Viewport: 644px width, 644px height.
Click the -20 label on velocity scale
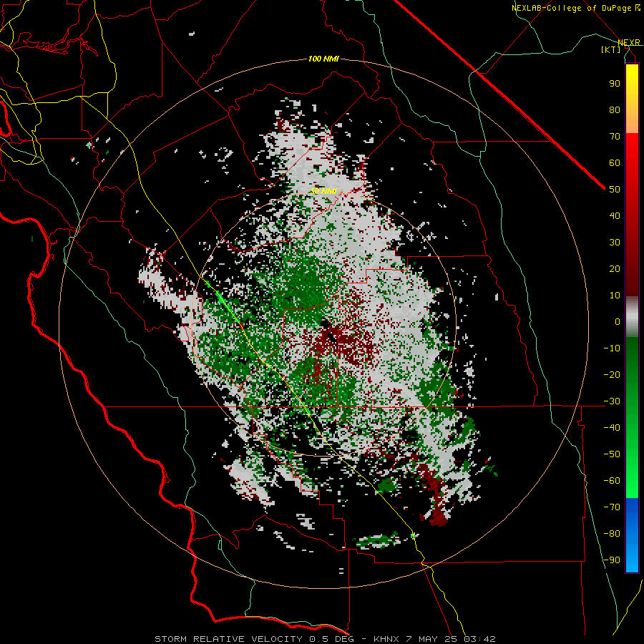point(612,374)
